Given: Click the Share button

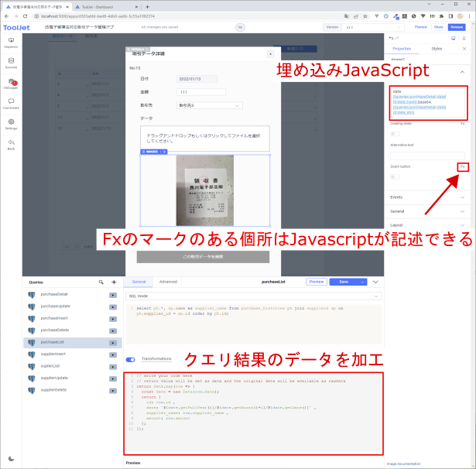Looking at the screenshot, I should (439, 27).
